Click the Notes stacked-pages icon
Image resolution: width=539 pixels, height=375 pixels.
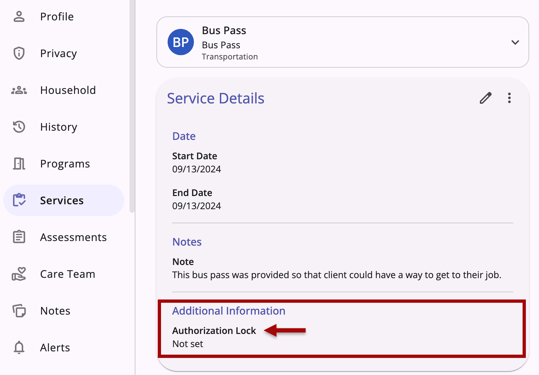click(x=19, y=311)
